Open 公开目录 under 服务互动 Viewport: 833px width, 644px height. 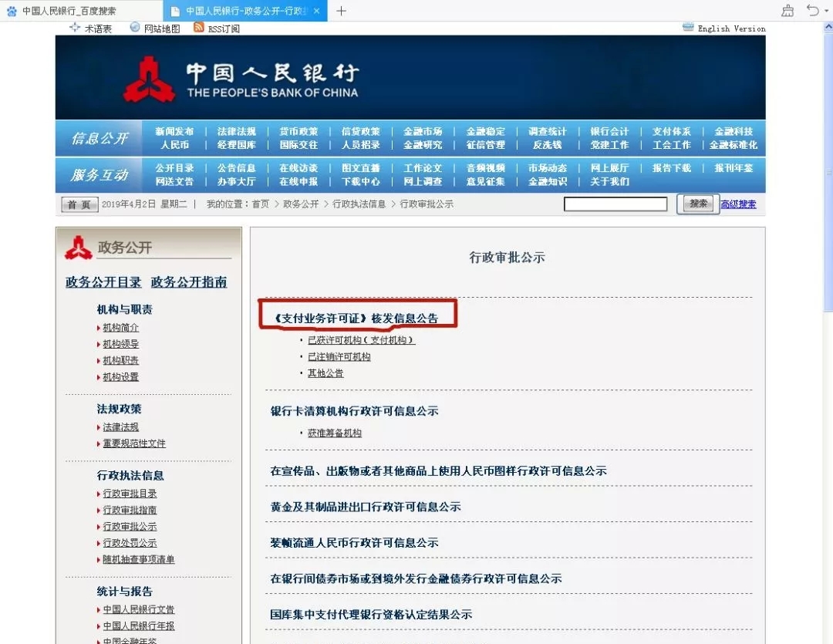coord(174,168)
